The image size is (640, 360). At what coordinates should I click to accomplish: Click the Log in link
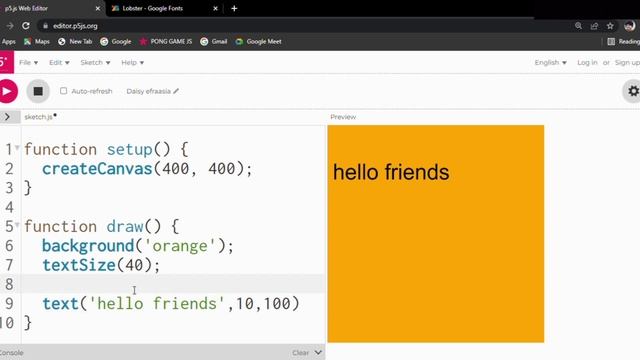click(587, 62)
